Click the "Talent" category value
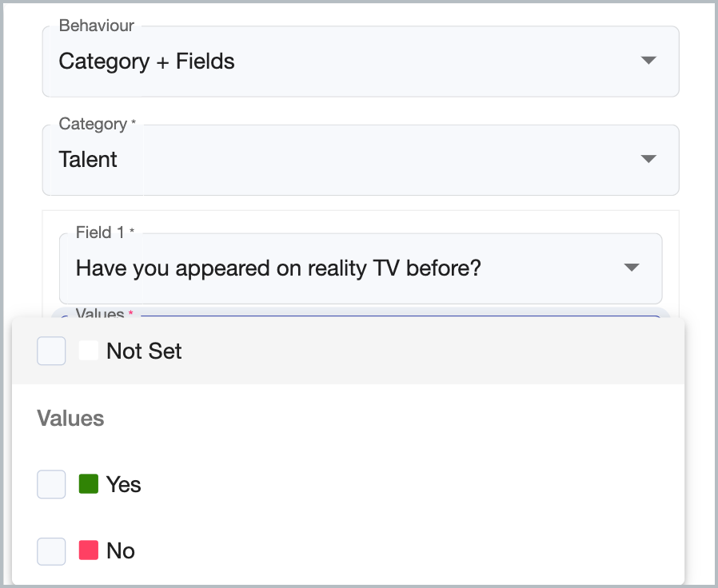This screenshot has width=718, height=588. [x=88, y=160]
